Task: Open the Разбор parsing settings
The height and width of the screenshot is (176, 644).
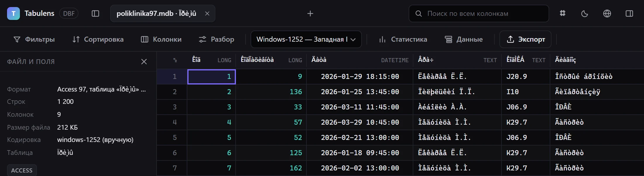Action: pos(216,39)
